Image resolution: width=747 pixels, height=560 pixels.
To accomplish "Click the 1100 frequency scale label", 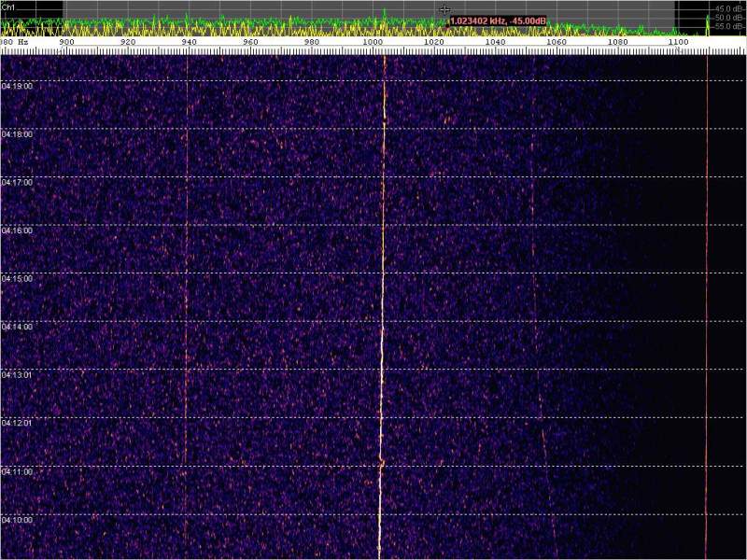I will pyautogui.click(x=678, y=42).
